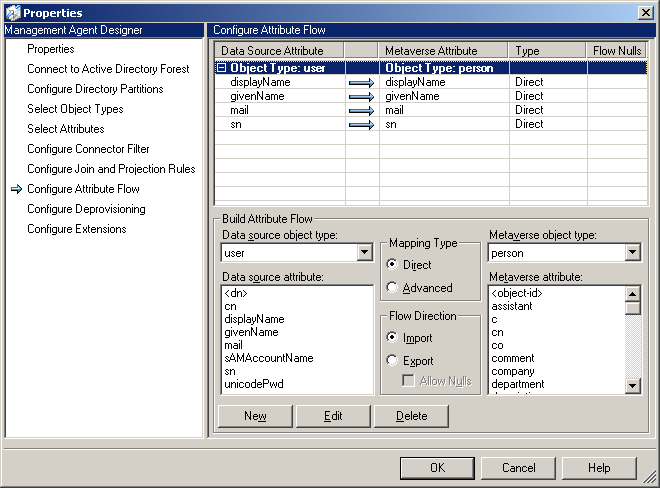The height and width of the screenshot is (488, 660).
Task: Click the blue arrow in sn row
Action: (362, 125)
